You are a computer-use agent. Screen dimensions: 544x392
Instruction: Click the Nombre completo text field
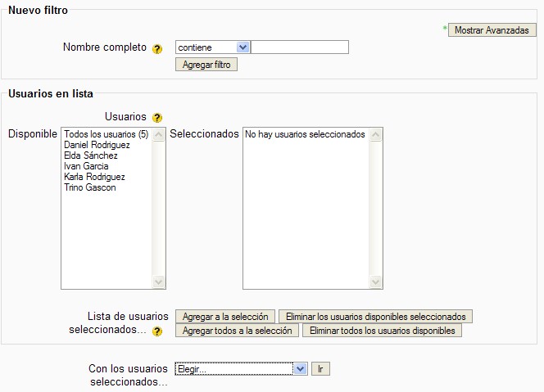[x=300, y=47]
